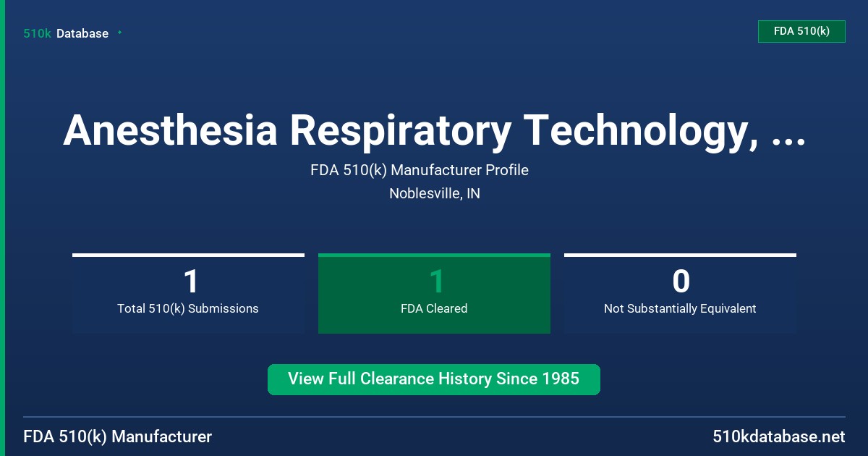This screenshot has height=456, width=868.
Task: Click the Noblesville, IN location text
Action: tap(435, 193)
